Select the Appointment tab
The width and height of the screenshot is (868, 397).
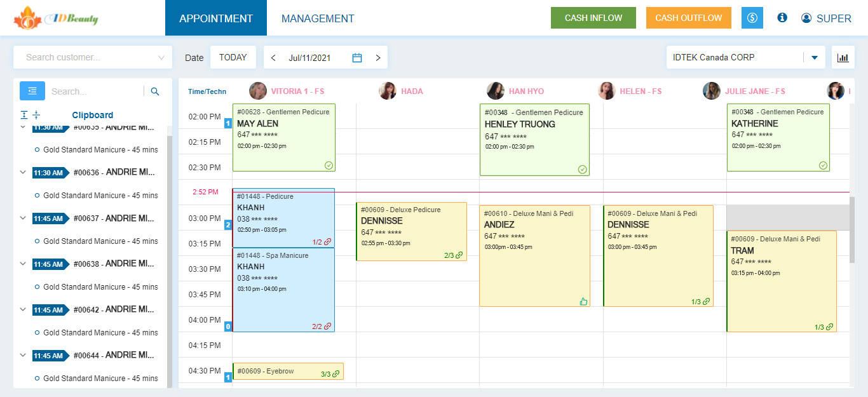[216, 18]
